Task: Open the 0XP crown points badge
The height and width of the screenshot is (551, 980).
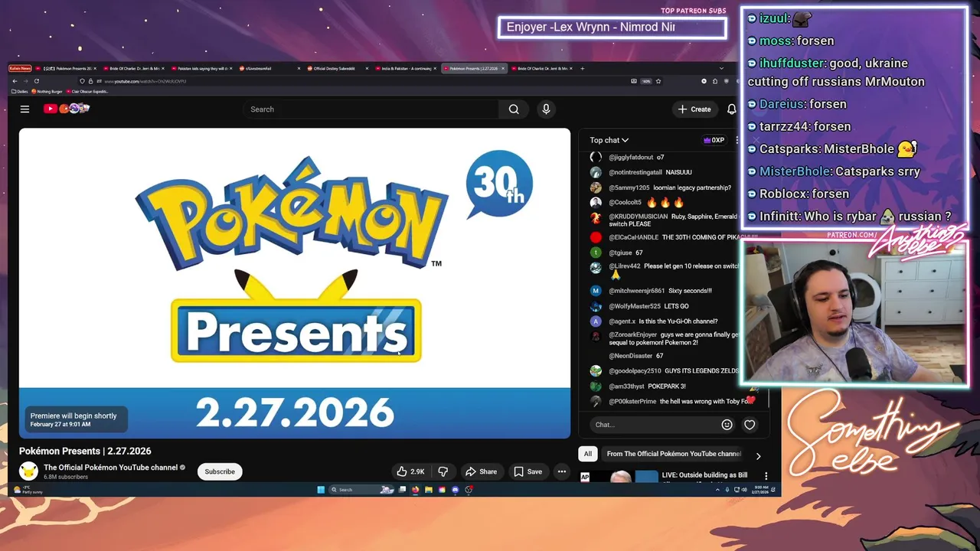Action: click(714, 140)
